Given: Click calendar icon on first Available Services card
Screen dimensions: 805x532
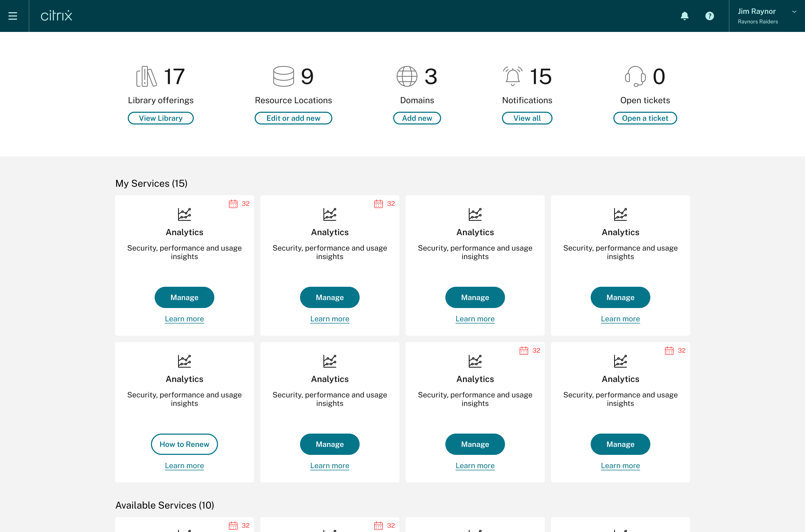Looking at the screenshot, I should pyautogui.click(x=233, y=526).
